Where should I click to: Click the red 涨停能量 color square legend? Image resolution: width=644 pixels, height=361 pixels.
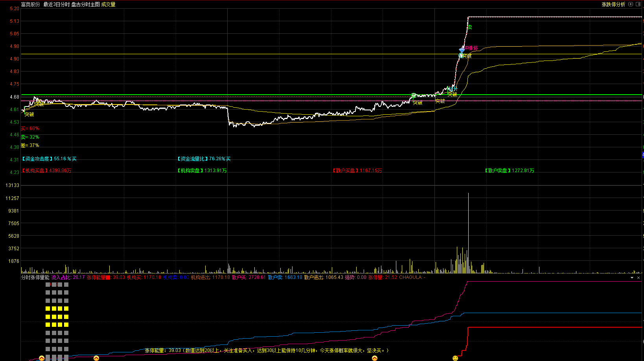pos(108,277)
